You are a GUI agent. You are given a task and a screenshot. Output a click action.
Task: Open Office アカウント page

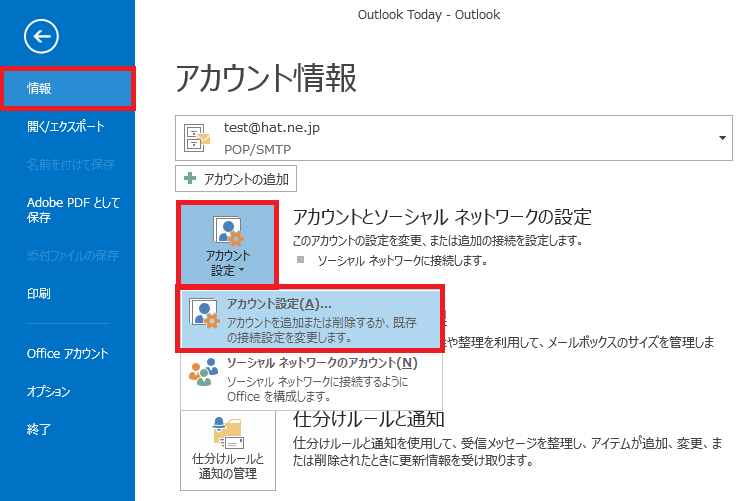(67, 354)
